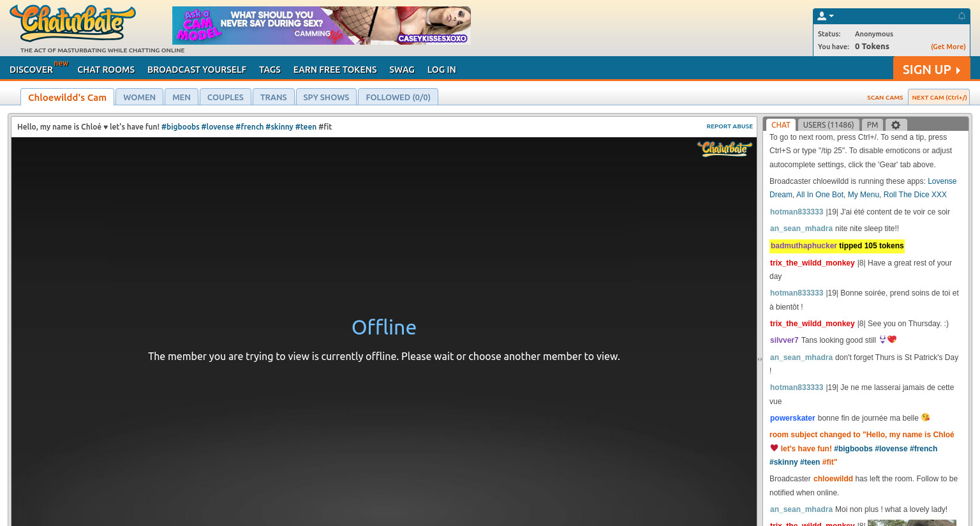Click the #lovense hashtag in room subject
This screenshot has height=526, width=980.
click(218, 126)
